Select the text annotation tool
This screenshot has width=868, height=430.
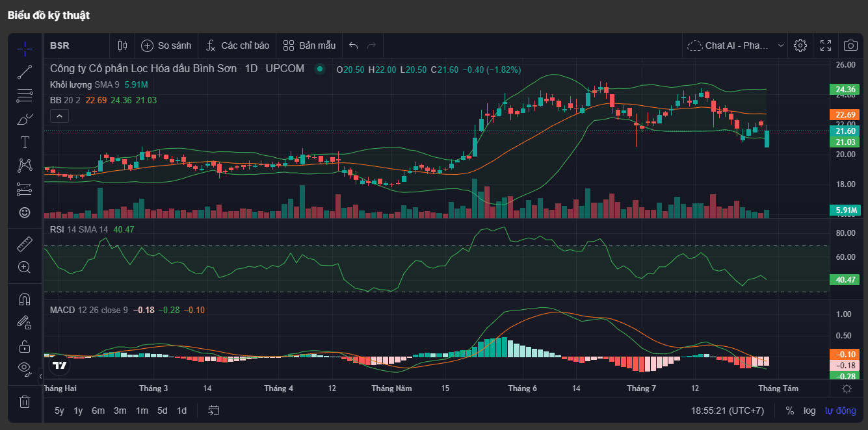click(25, 142)
